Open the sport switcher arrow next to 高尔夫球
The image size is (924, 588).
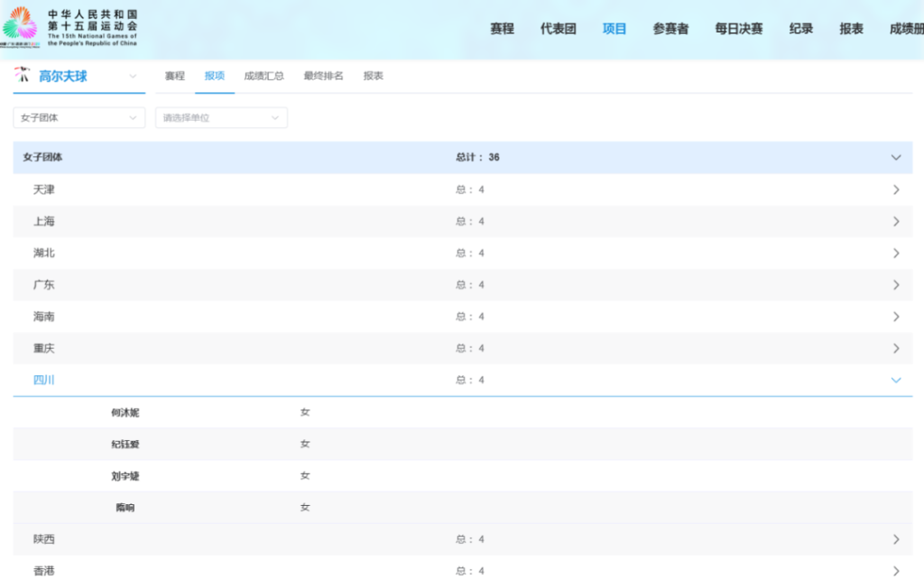click(x=132, y=78)
